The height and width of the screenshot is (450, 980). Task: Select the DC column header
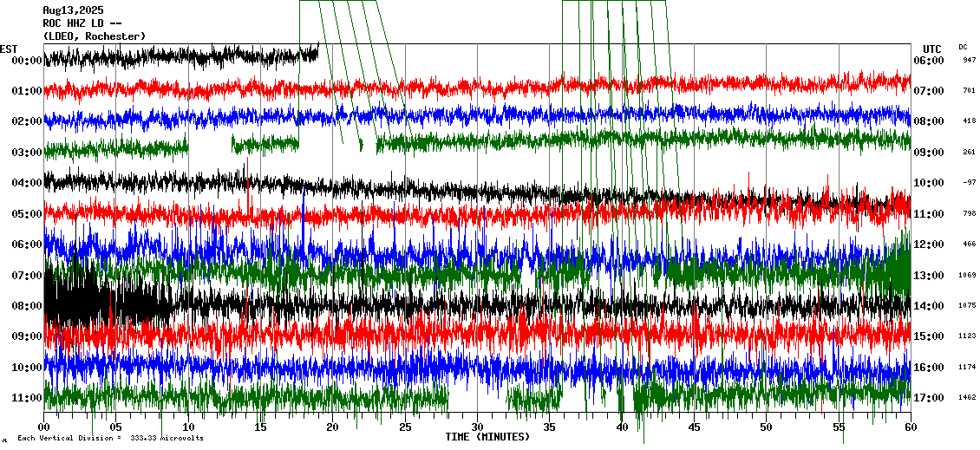(963, 47)
